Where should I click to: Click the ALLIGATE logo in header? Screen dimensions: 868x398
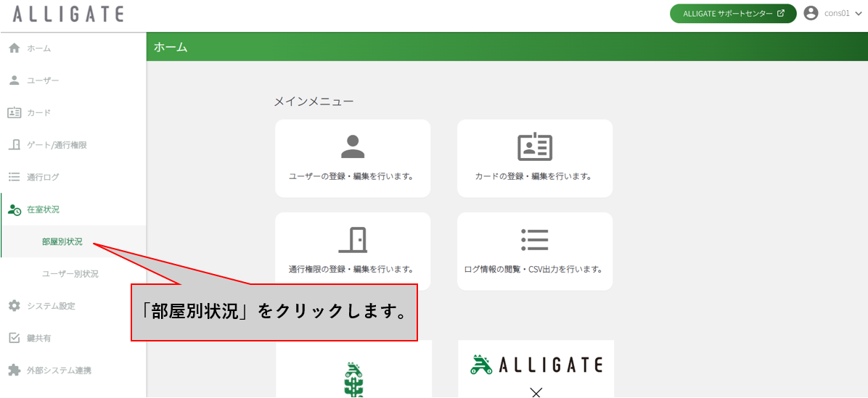click(68, 14)
